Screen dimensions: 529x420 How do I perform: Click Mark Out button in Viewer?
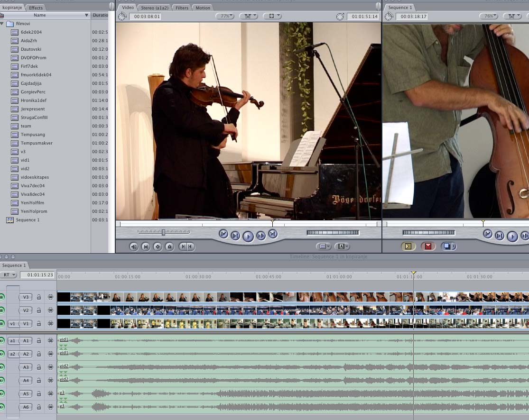coord(191,247)
